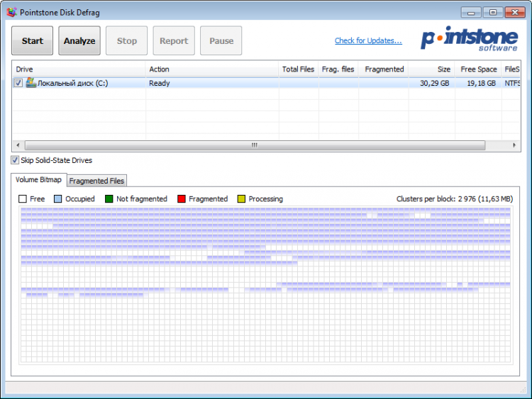Sort by the Total Files column header

coord(298,69)
